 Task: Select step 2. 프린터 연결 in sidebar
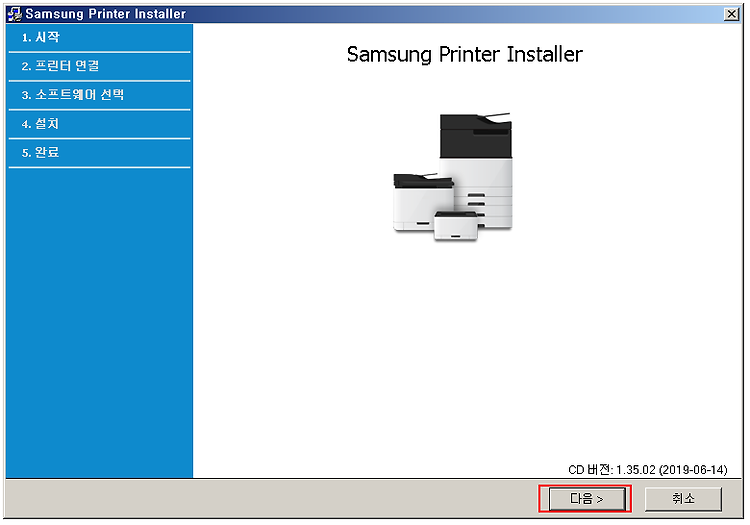click(99, 66)
